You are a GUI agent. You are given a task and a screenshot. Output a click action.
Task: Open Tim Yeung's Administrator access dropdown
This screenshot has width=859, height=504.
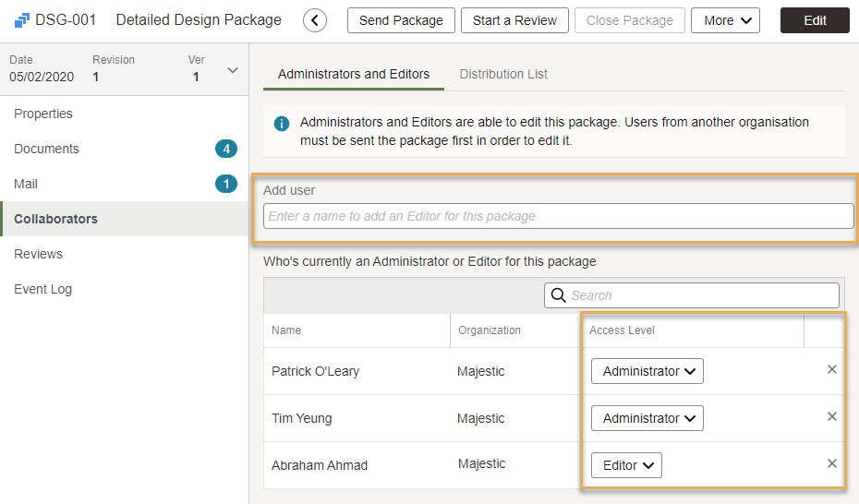pos(647,418)
